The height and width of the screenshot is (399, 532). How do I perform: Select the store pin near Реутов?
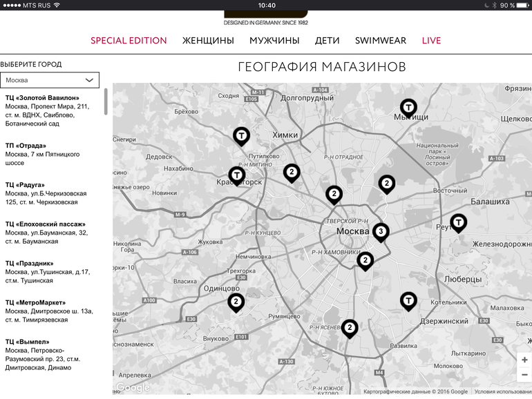click(x=458, y=222)
